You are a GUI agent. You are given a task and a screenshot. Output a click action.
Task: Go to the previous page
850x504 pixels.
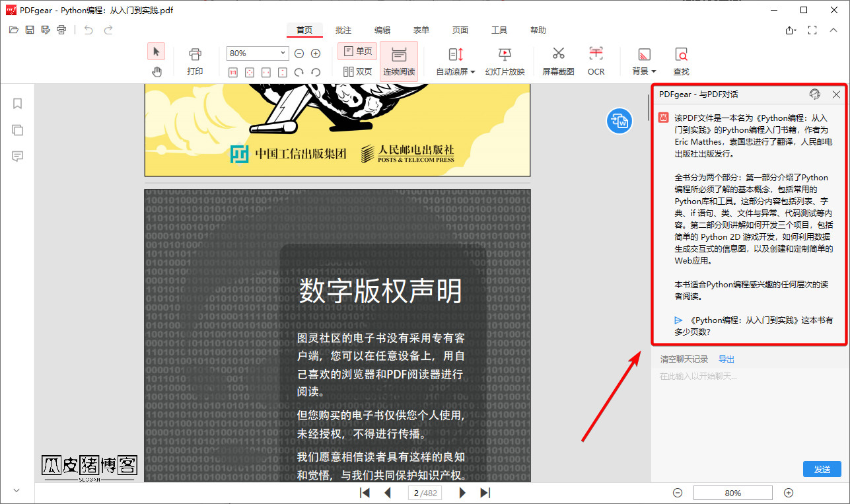tap(388, 493)
